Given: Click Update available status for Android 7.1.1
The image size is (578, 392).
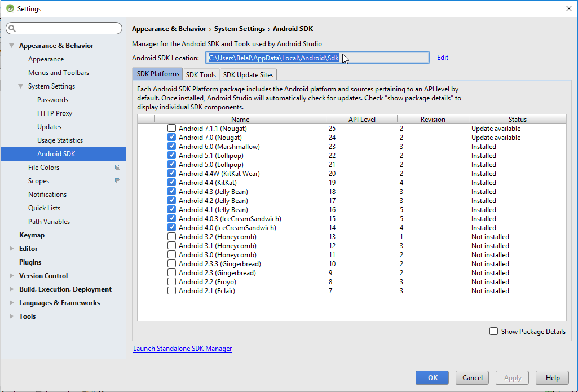Looking at the screenshot, I should pos(496,129).
